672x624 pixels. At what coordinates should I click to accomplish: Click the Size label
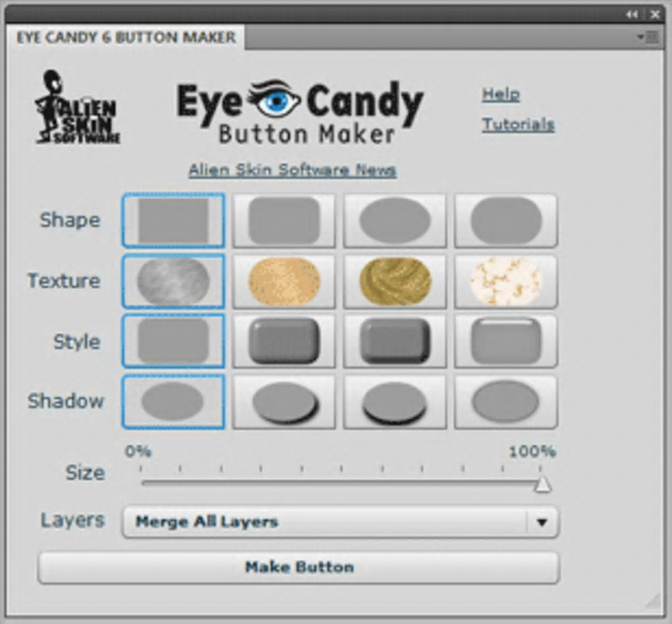(85, 473)
